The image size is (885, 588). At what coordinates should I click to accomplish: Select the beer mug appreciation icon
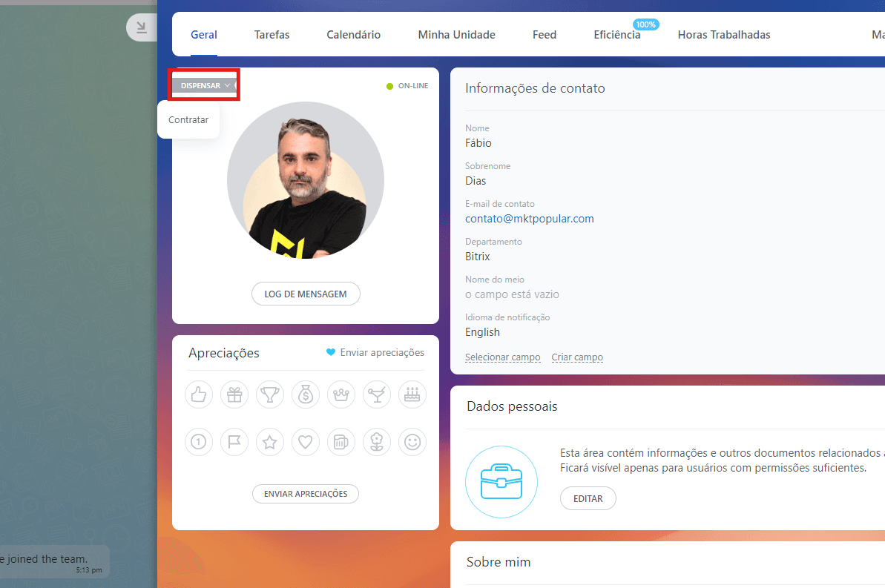341,442
